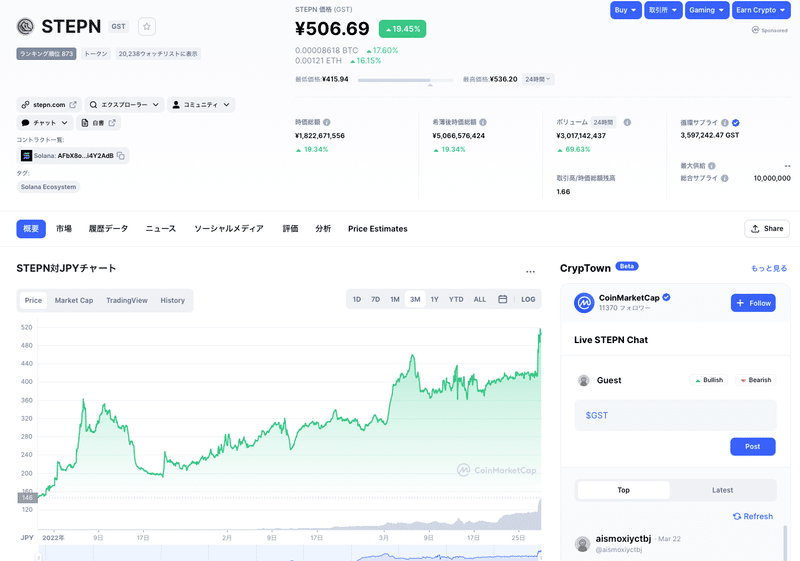The height and width of the screenshot is (561, 800).
Task: Set chart range to YTD
Action: point(456,299)
